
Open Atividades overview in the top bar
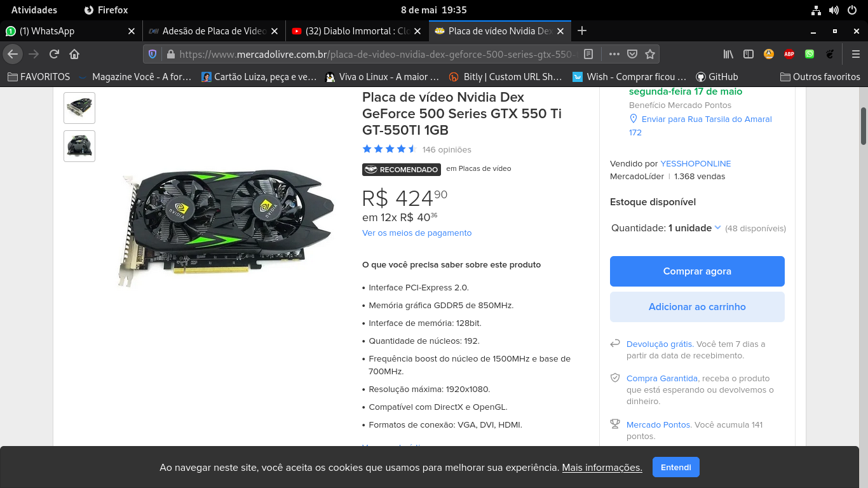pos(34,10)
